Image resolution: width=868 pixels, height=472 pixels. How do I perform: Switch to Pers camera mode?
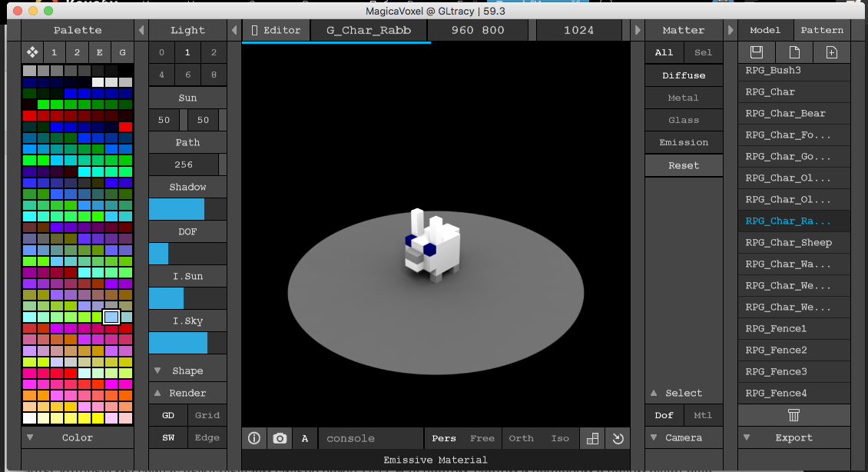pyautogui.click(x=444, y=438)
